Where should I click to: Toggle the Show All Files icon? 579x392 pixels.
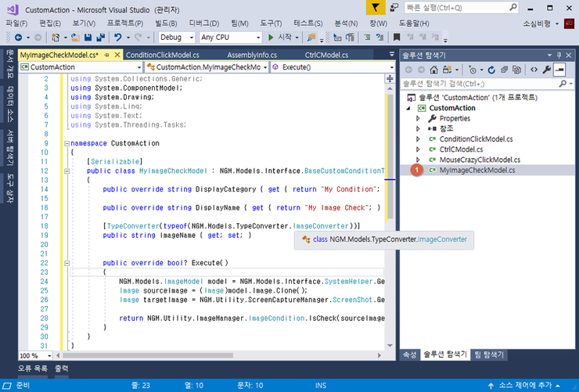pyautogui.click(x=517, y=70)
